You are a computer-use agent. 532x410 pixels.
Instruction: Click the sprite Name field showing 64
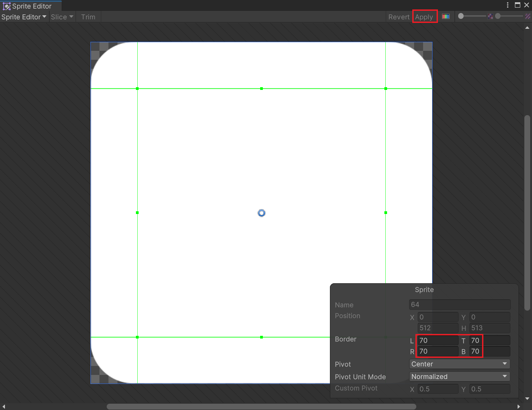[x=460, y=304]
